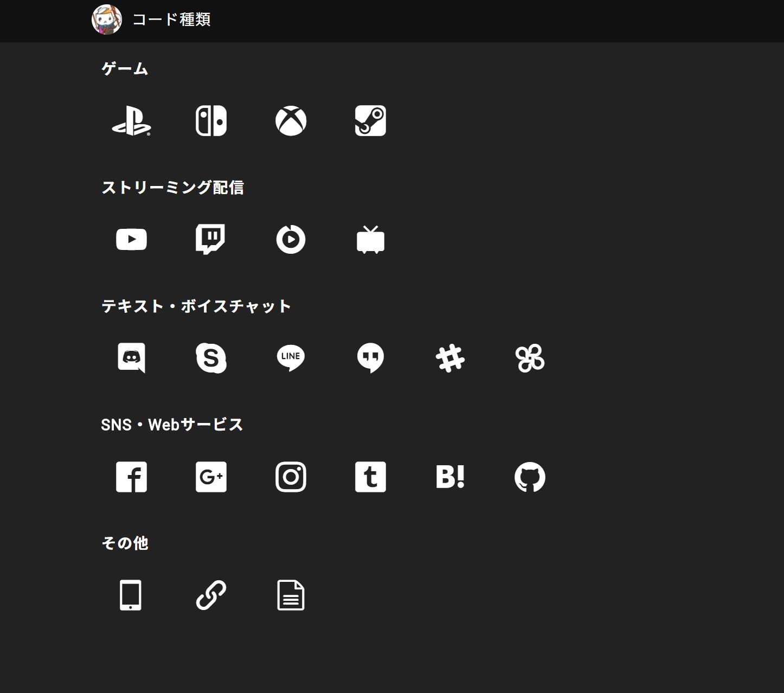Pick the Hatena B! icon
The height and width of the screenshot is (693, 784).
tap(450, 477)
